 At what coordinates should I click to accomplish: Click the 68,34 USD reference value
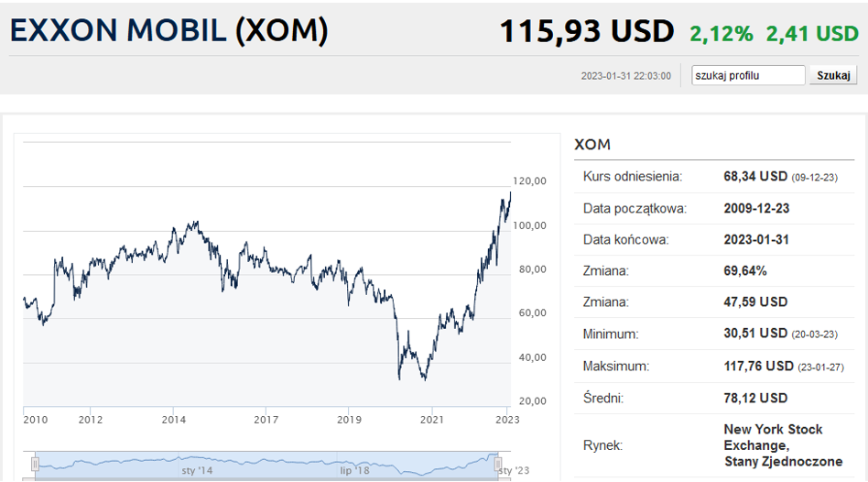point(755,177)
